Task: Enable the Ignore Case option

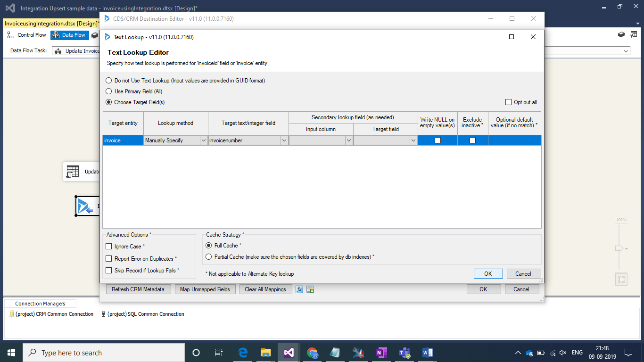Action: (x=109, y=247)
